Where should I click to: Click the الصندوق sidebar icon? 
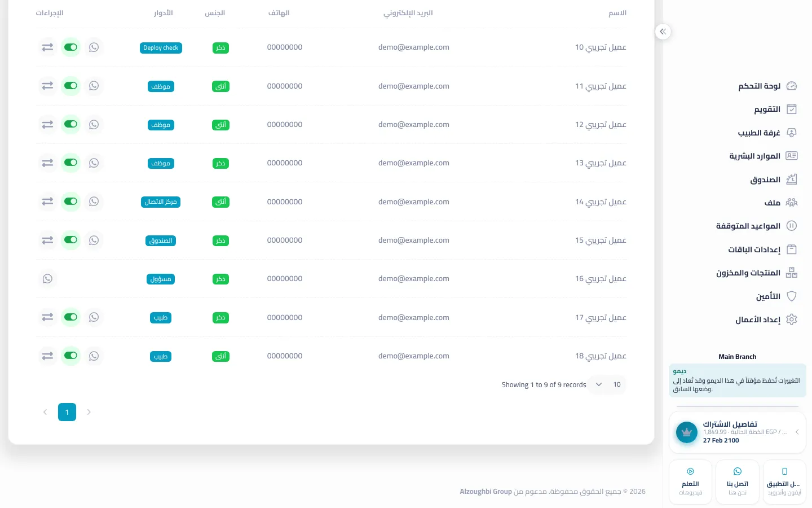point(792,179)
